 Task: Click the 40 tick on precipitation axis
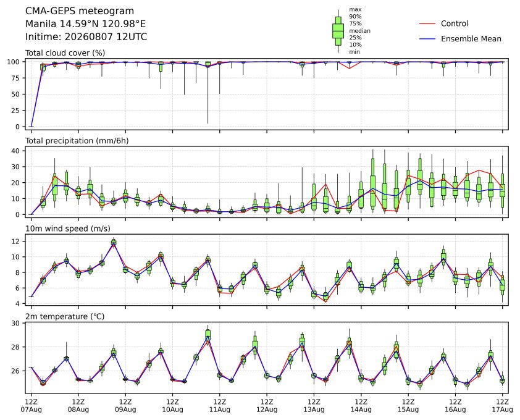tap(16, 151)
